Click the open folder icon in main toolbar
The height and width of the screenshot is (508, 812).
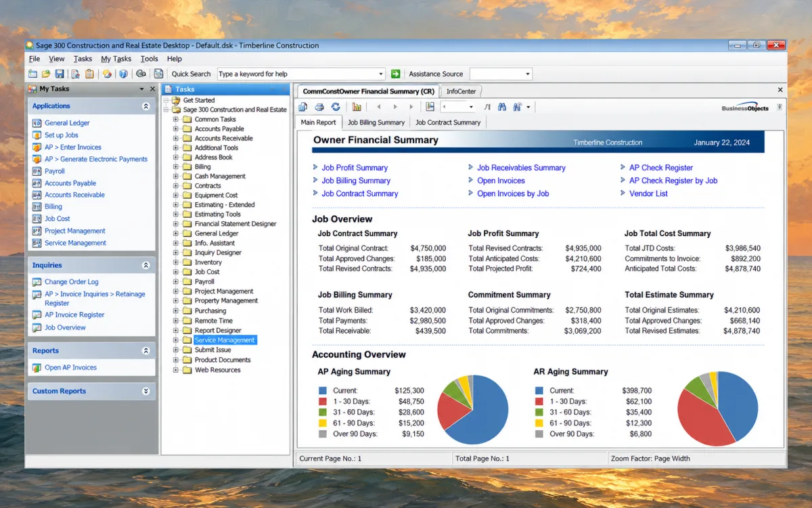46,74
